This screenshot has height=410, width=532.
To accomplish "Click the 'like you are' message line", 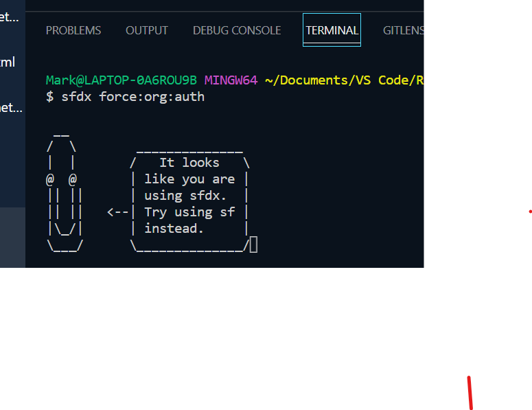I will click(x=189, y=179).
